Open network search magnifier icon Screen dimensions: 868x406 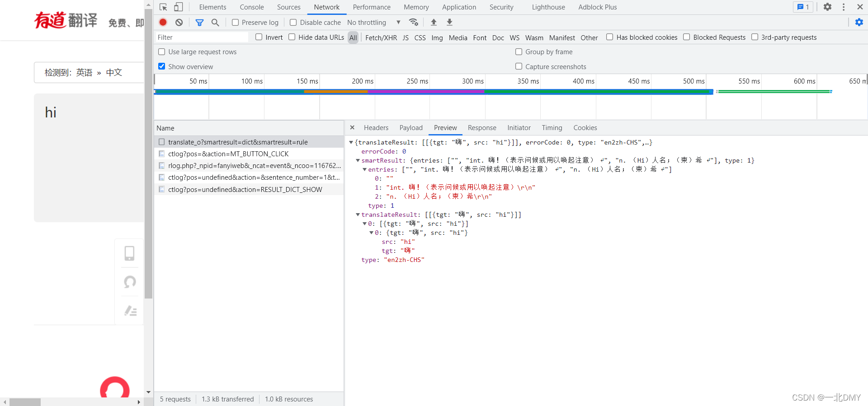(x=215, y=22)
